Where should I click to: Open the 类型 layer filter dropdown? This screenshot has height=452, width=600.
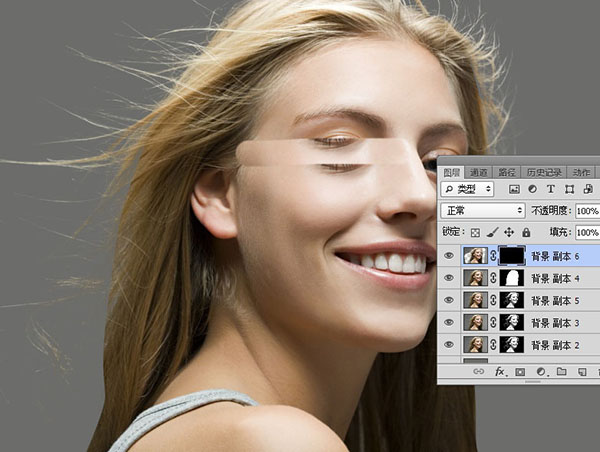[x=468, y=189]
